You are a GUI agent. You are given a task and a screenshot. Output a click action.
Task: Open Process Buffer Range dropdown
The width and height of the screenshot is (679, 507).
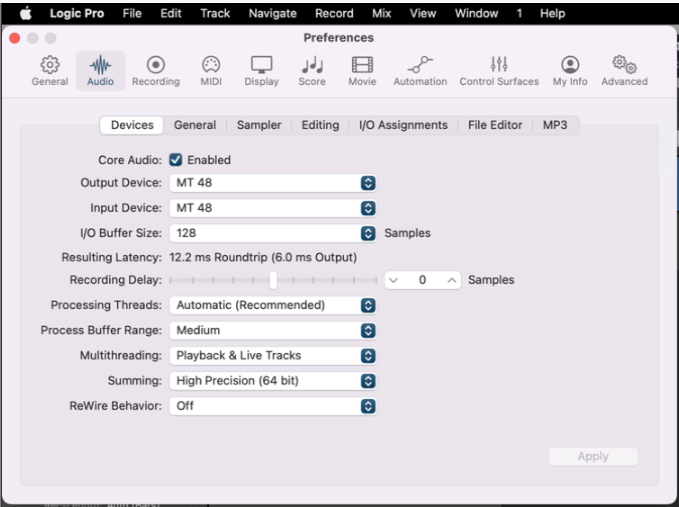pos(273,330)
